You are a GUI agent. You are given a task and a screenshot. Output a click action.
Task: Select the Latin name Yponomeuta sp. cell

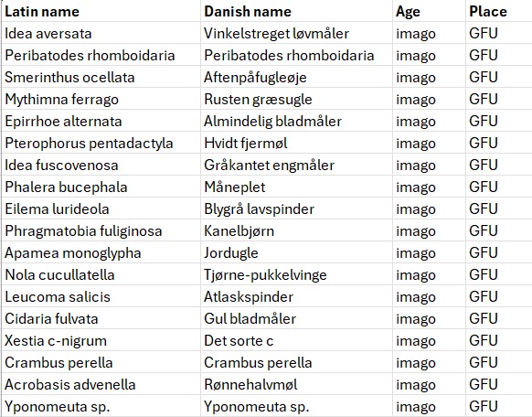pos(101,406)
